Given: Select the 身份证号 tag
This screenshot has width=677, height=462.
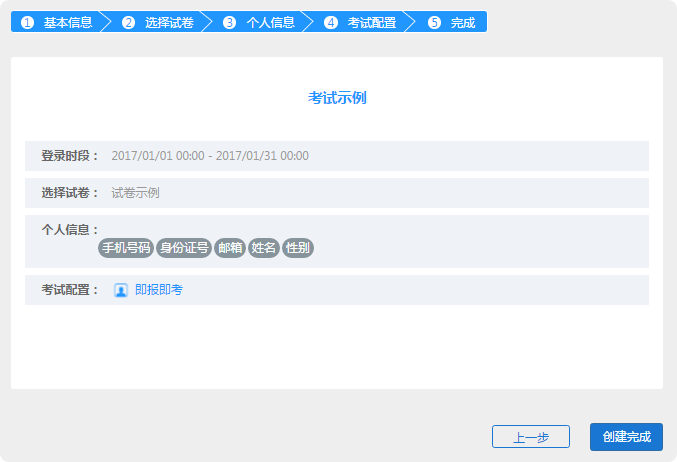Looking at the screenshot, I should click(x=184, y=248).
